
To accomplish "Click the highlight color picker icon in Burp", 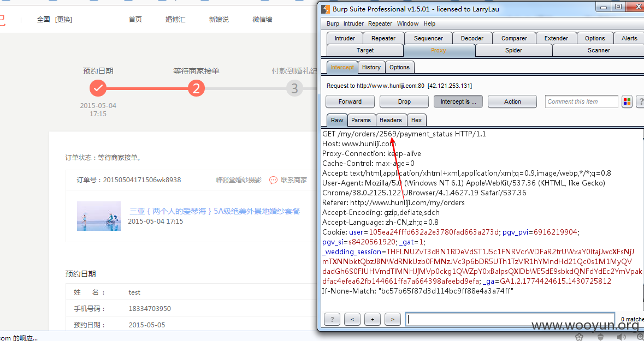I will [x=627, y=101].
